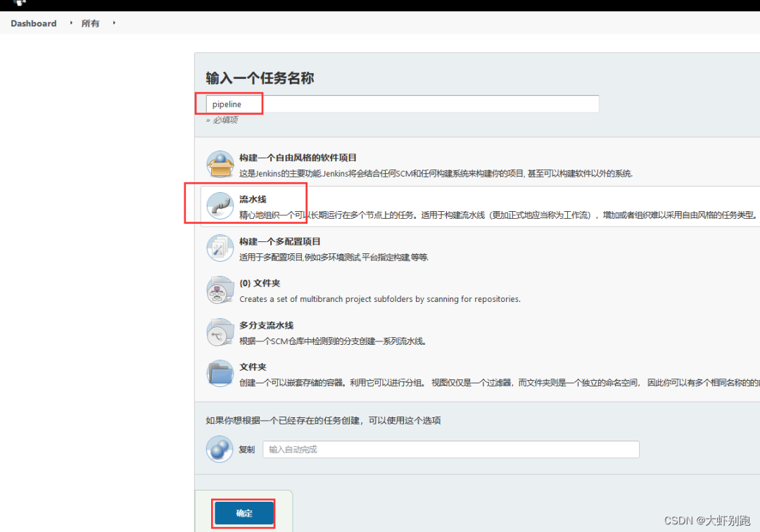
Task: Select 构建一个自由风格的软件项目 title
Action: 298,158
